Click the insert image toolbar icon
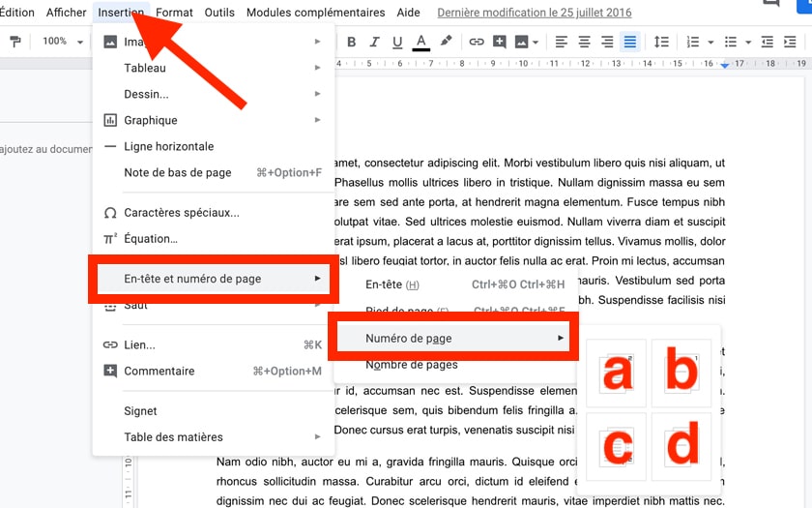812x508 pixels. pos(521,42)
